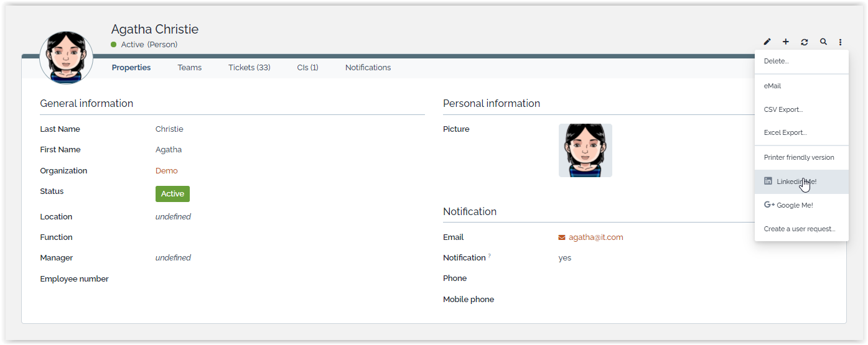Image resolution: width=868 pixels, height=345 pixels.
Task: Click Google Me! menu item
Action: click(795, 205)
